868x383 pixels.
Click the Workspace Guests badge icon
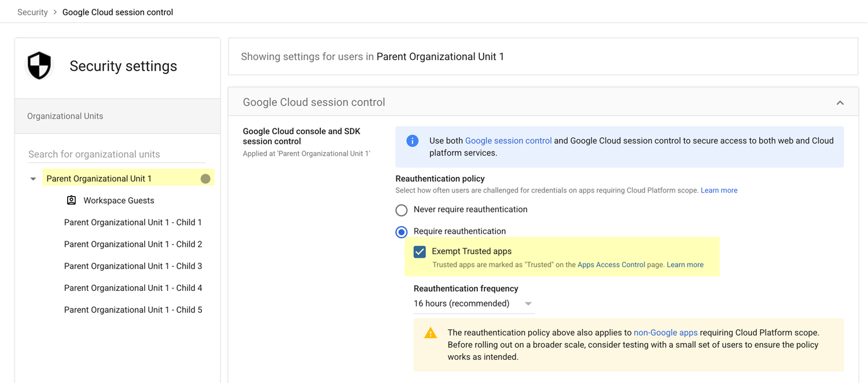click(71, 200)
